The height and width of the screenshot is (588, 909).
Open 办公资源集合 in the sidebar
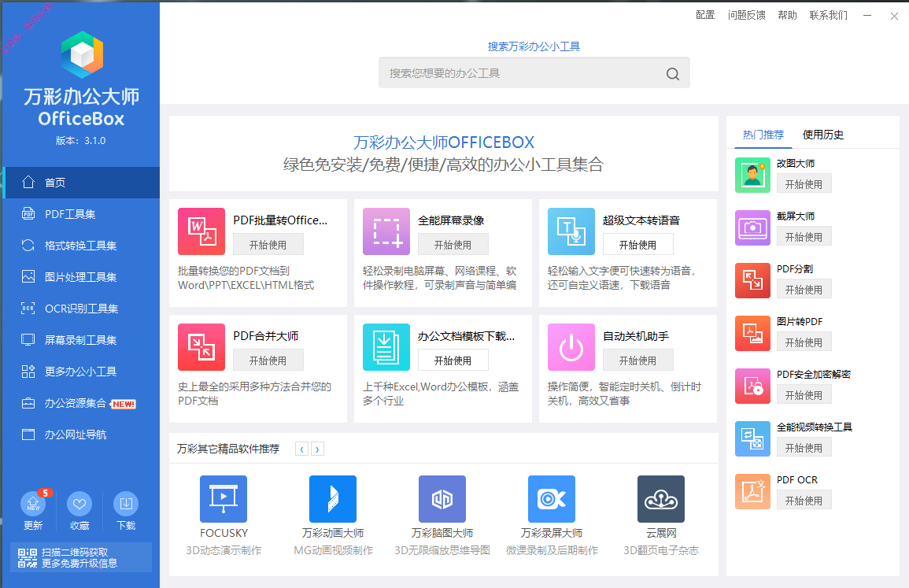[x=81, y=403]
